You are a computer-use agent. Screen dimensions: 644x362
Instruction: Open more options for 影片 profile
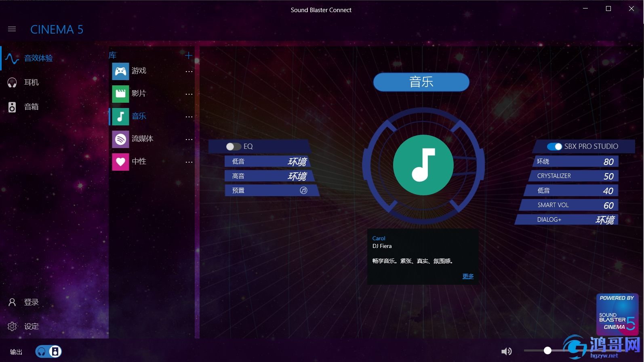(189, 94)
